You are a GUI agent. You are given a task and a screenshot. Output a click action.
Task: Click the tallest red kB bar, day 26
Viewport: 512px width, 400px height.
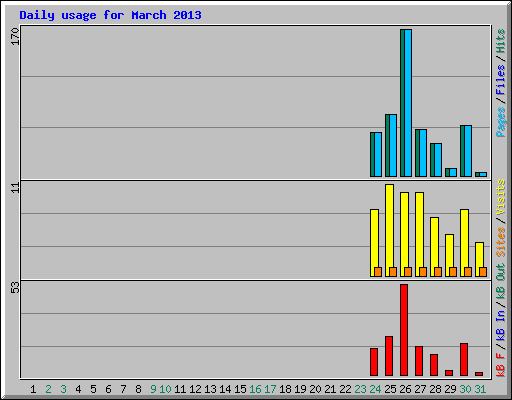(x=404, y=330)
